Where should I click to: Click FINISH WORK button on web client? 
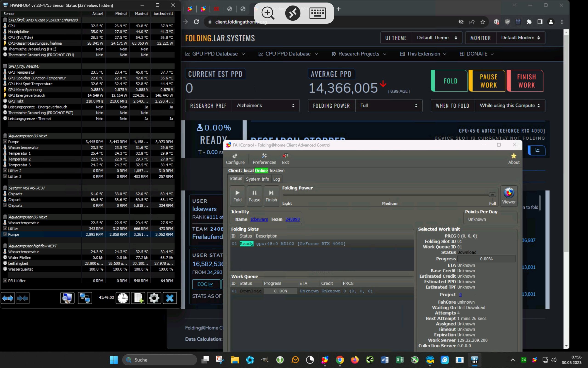525,81
